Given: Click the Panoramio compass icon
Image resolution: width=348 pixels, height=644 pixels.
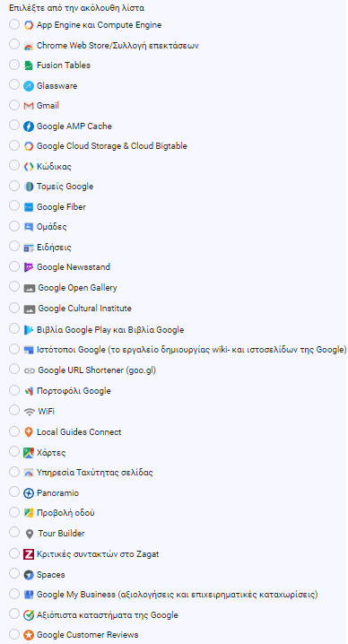Looking at the screenshot, I should tap(29, 493).
